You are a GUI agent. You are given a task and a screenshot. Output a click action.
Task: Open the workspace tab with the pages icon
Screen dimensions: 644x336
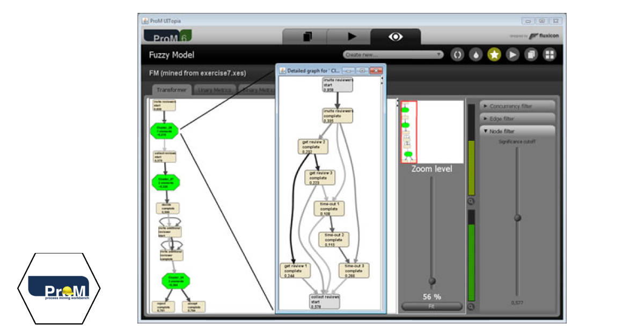point(307,37)
